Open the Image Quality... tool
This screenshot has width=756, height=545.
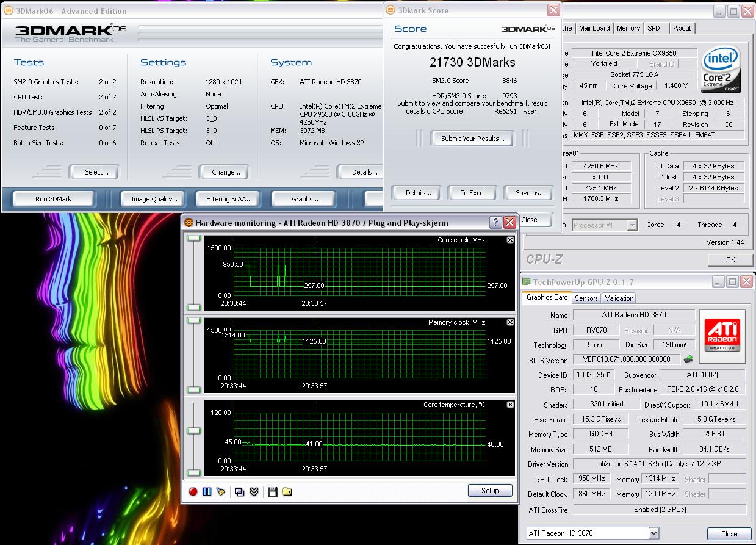[x=154, y=199]
